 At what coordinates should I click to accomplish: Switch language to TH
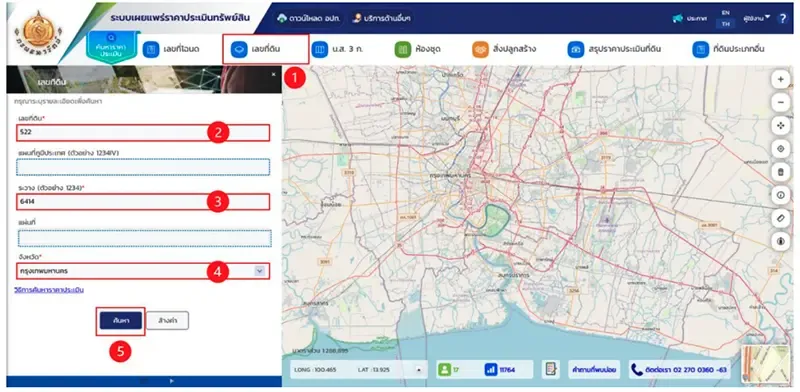(x=726, y=23)
